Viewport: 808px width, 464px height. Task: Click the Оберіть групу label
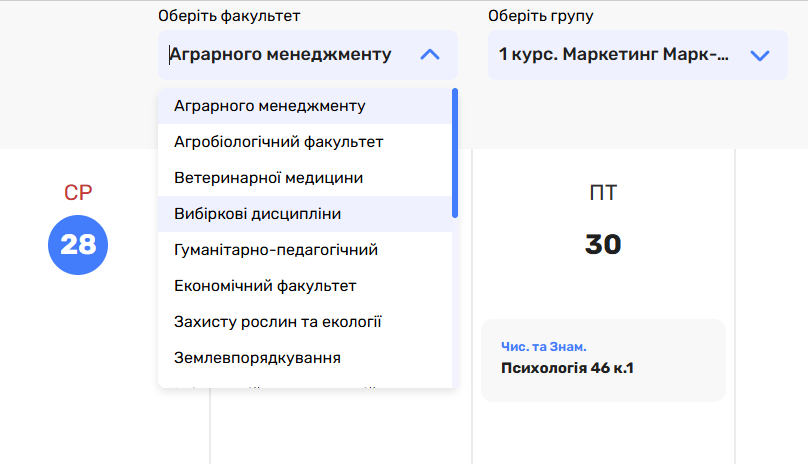[538, 16]
